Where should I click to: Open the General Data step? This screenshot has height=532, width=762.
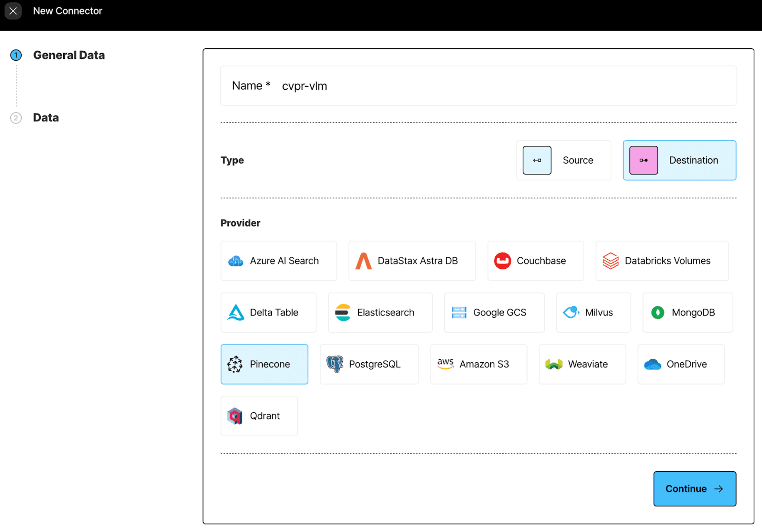pyautogui.click(x=69, y=55)
